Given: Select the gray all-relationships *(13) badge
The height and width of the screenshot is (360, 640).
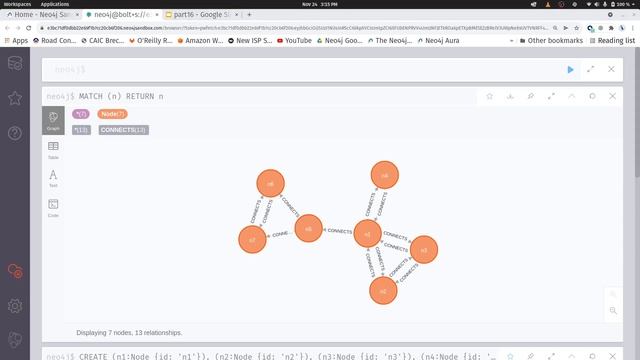Looking at the screenshot, I should (x=81, y=130).
